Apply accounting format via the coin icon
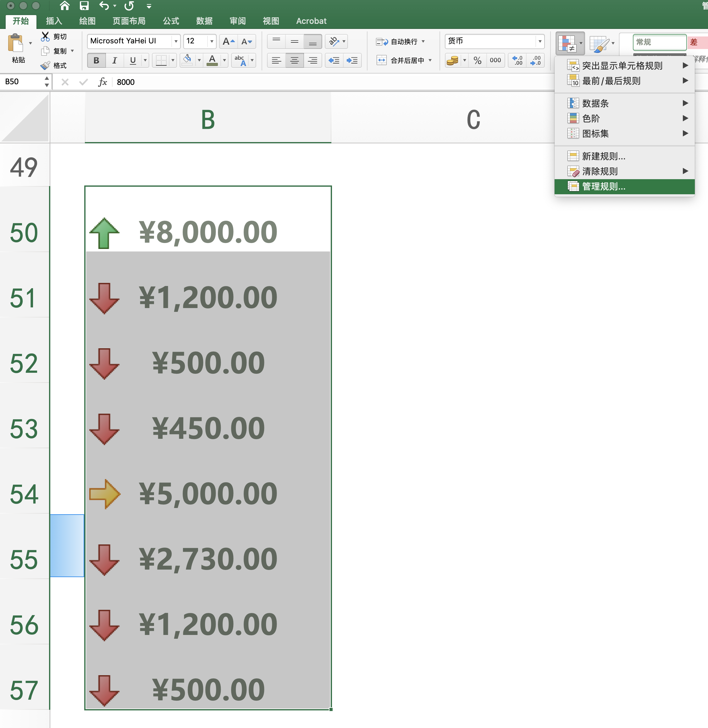The height and width of the screenshot is (728, 708). 452,60
